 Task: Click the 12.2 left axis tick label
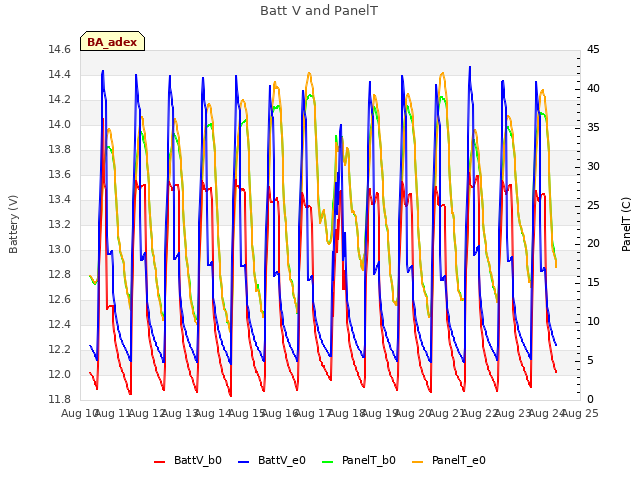59,349
